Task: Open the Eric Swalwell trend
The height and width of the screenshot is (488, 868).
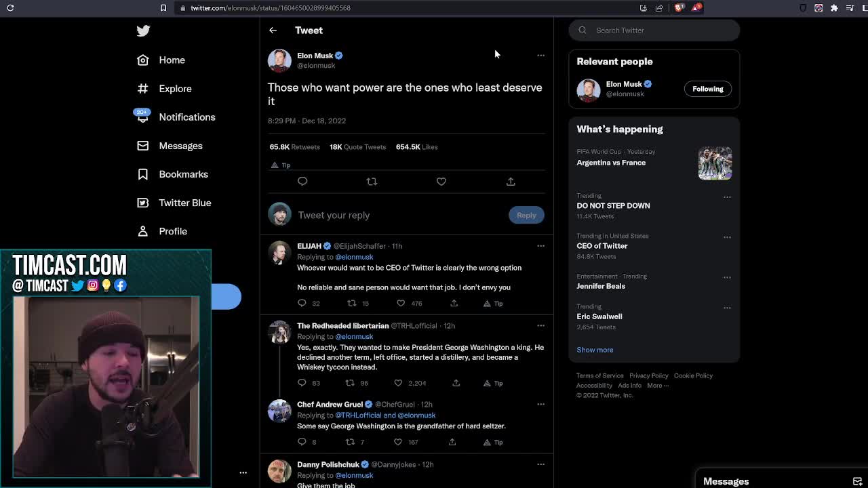Action: 599,317
